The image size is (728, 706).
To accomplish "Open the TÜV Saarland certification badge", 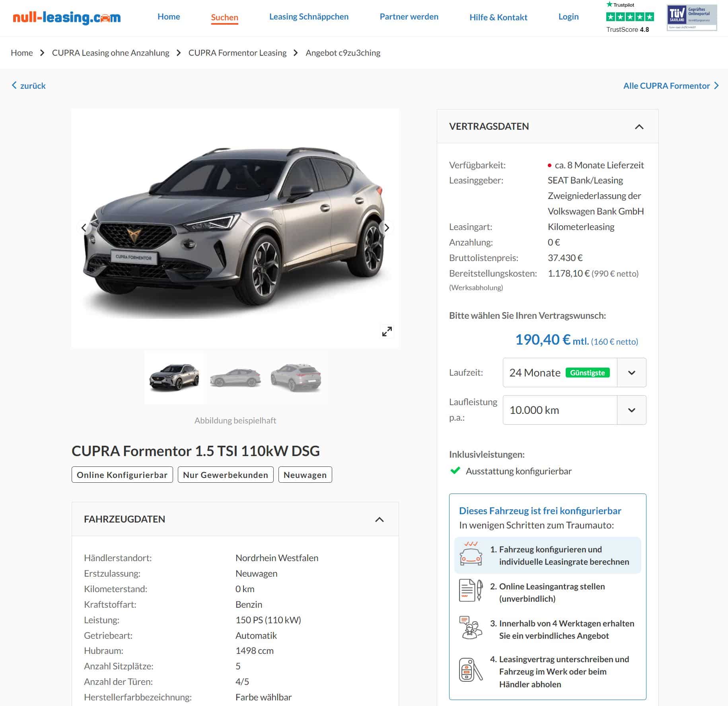I will 692,18.
